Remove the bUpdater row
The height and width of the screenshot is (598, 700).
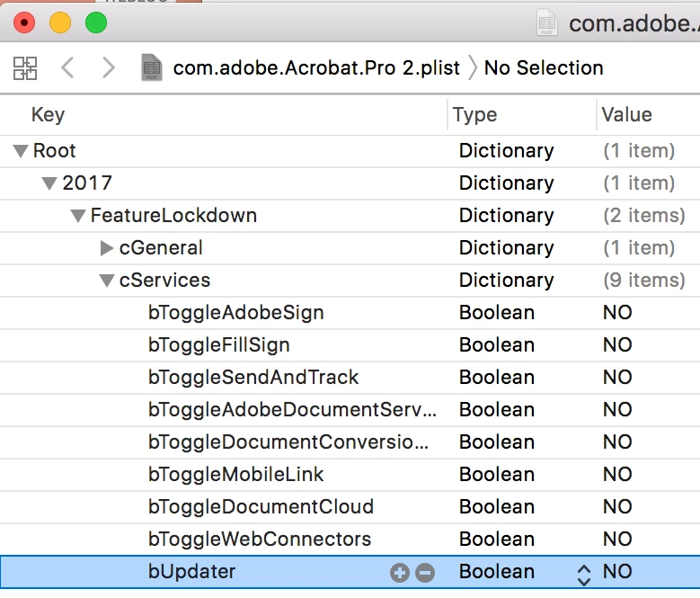coord(425,573)
